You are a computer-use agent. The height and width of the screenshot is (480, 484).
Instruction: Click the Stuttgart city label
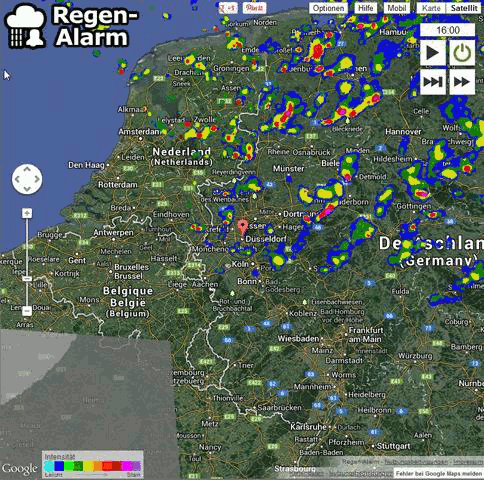393,446
